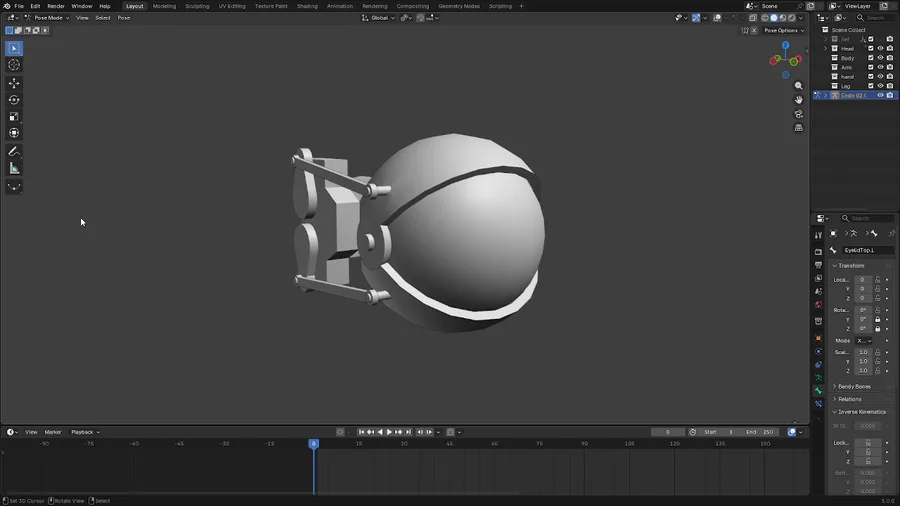Expand the Bendy Bones panel
Image resolution: width=900 pixels, height=506 pixels.
(x=854, y=387)
